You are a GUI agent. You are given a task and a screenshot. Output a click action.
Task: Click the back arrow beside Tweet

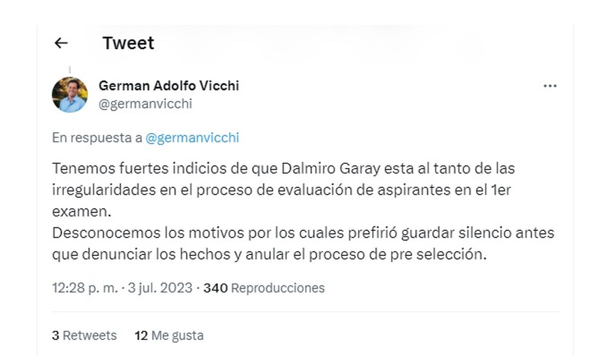[61, 43]
